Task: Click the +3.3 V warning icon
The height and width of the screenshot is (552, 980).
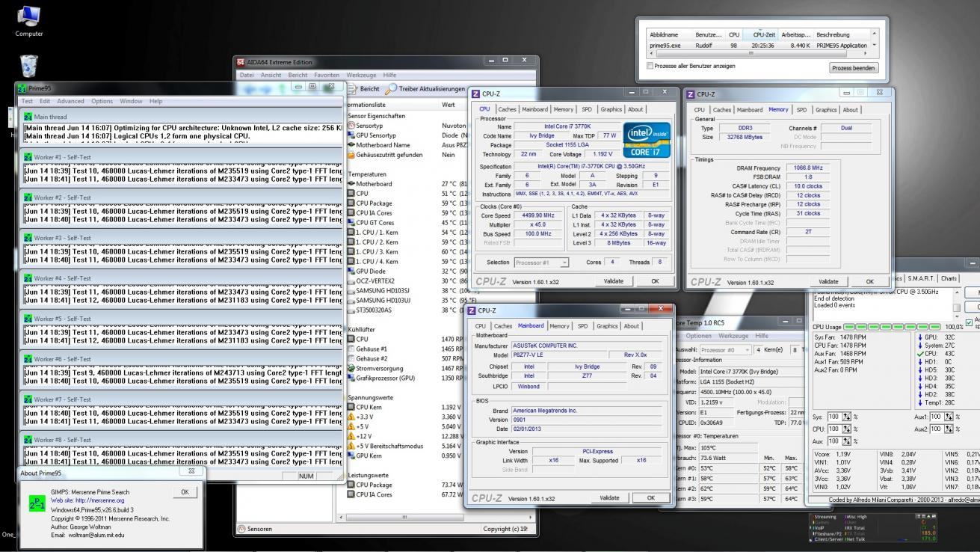Action: [352, 417]
